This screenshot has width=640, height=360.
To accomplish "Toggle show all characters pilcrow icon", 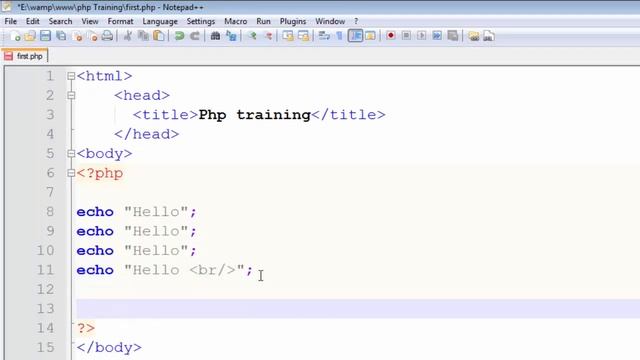I will click(339, 36).
